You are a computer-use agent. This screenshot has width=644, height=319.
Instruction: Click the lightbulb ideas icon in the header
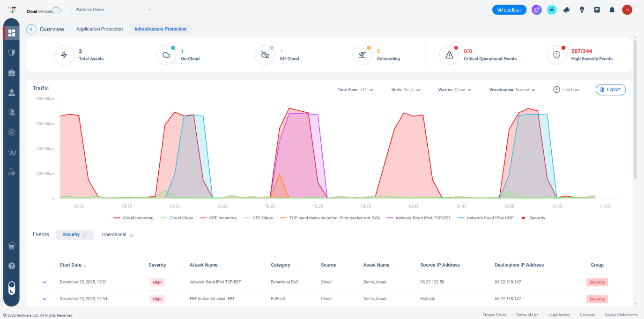(582, 9)
